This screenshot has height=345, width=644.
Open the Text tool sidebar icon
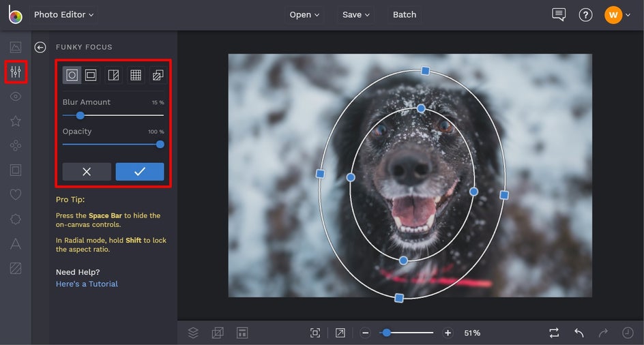[x=16, y=243]
